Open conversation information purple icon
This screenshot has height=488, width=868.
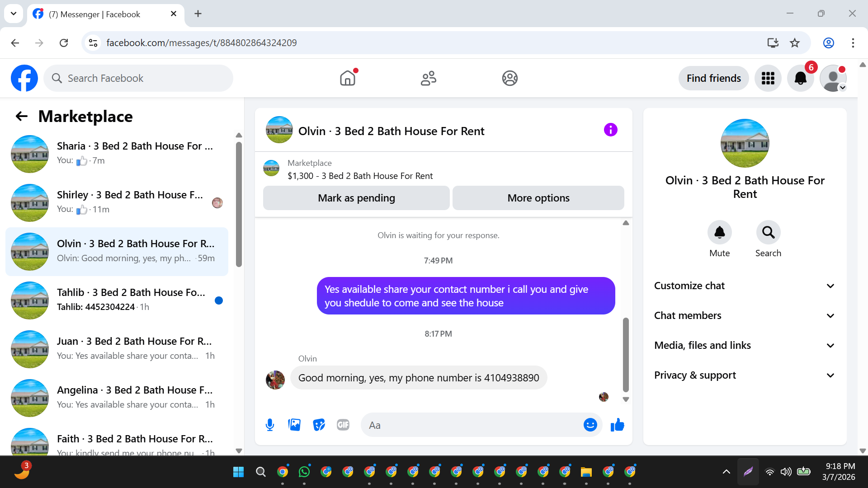[x=610, y=130]
